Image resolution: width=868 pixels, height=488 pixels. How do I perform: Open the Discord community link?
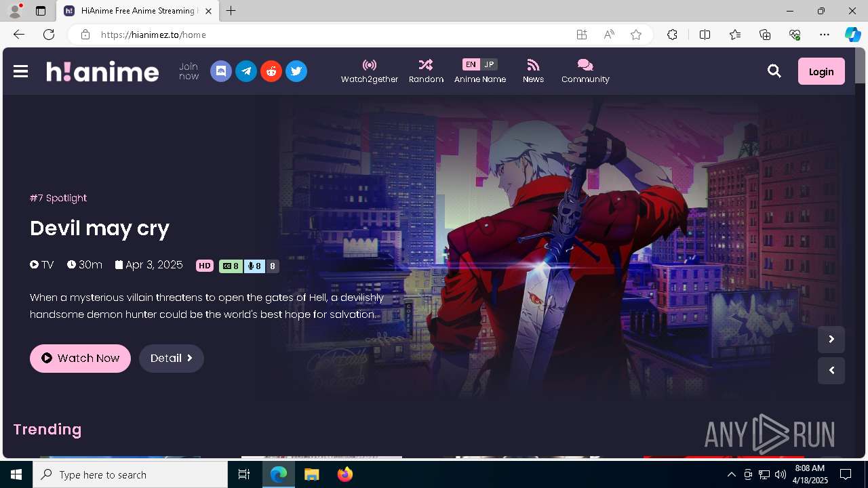tap(221, 71)
